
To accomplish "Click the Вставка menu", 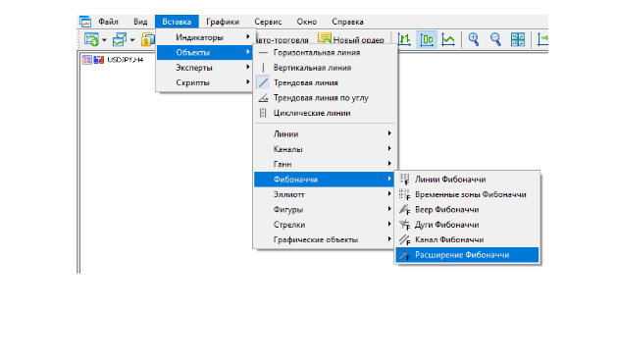I will click(177, 22).
